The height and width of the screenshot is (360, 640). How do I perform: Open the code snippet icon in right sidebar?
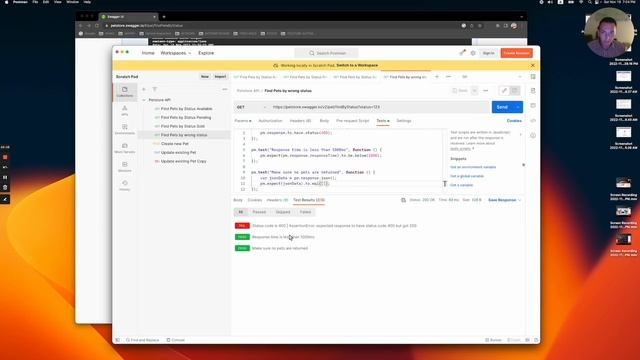coord(533,120)
